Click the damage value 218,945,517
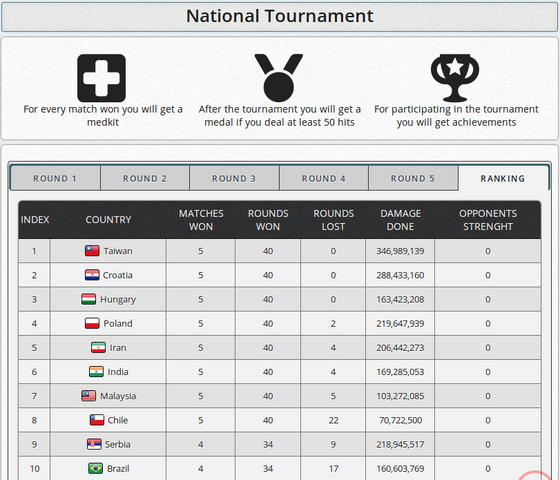This screenshot has width=560, height=480. coord(400,444)
